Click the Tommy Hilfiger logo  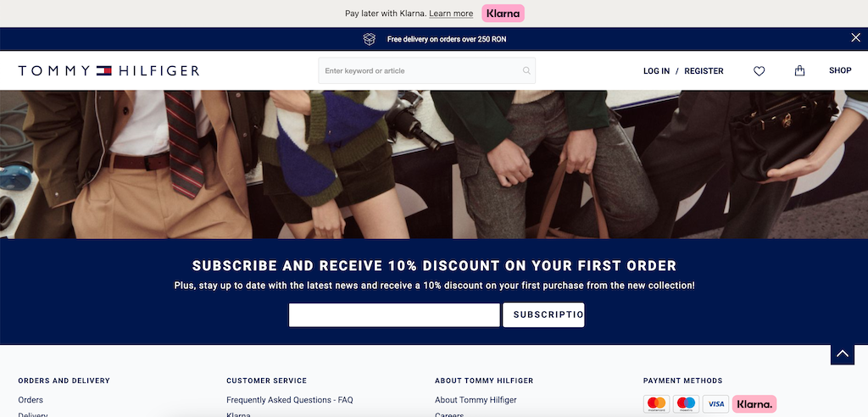(108, 71)
